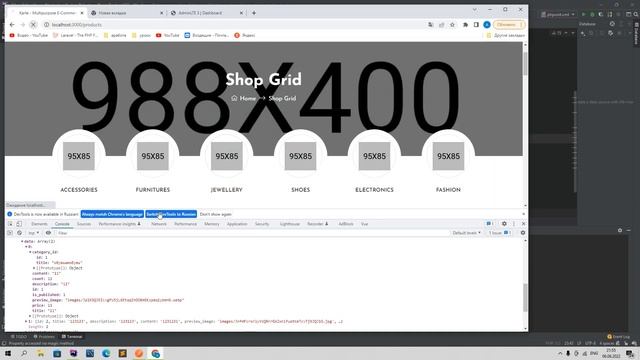Click the console vertical scrollbar
640x360 pixels.
point(525,298)
